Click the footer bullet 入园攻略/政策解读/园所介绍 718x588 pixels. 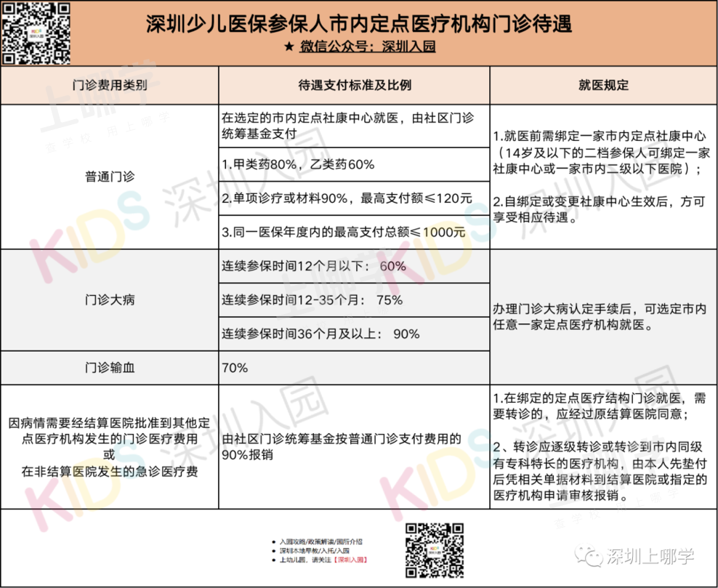[x=321, y=541]
